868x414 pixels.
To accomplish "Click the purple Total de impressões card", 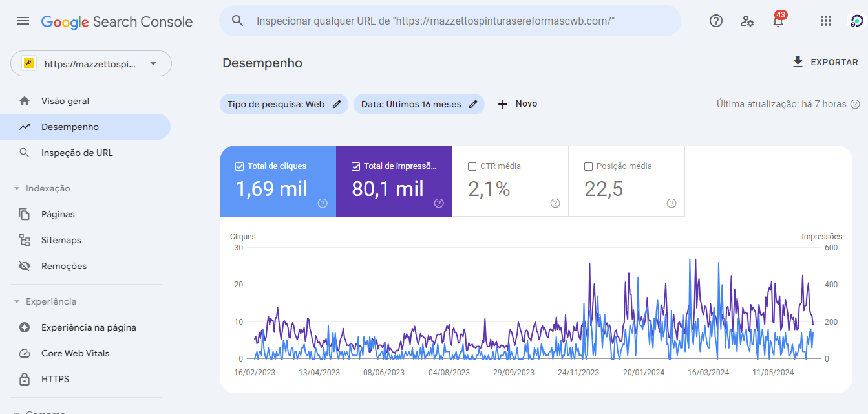I will [x=394, y=181].
